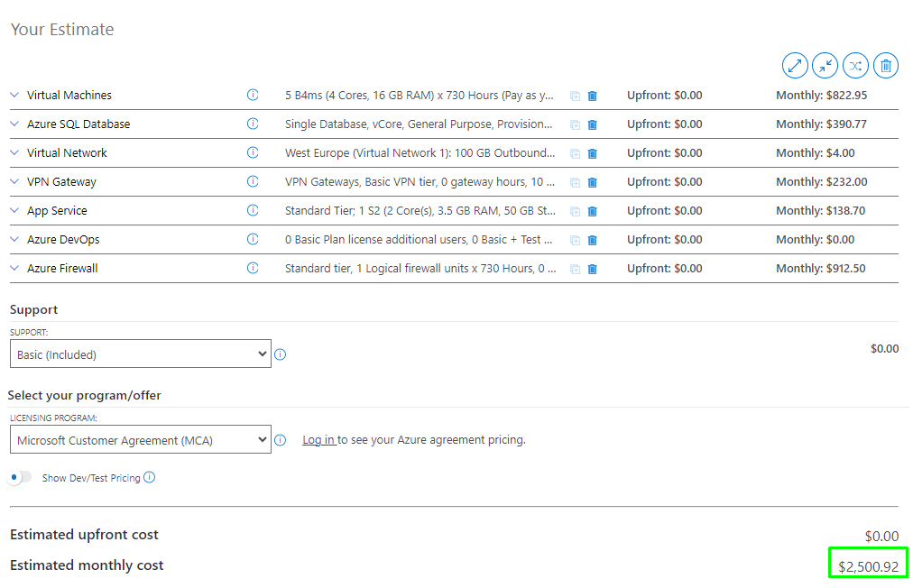Screen dimensions: 913x588
Task: Click 'Monthly: $822.95' value
Action: click(821, 95)
